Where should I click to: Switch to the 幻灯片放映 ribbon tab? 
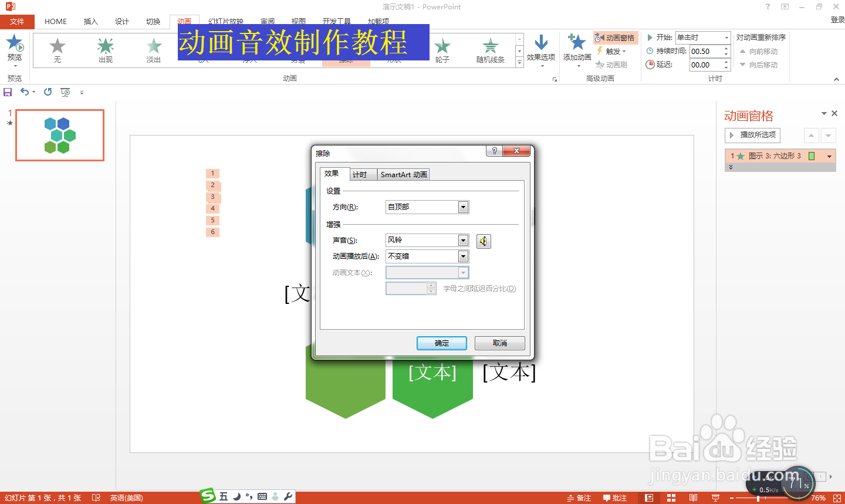(x=227, y=21)
